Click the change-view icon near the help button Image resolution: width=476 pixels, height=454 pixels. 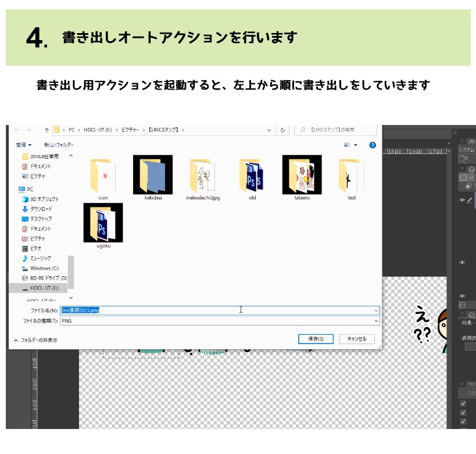(x=347, y=144)
